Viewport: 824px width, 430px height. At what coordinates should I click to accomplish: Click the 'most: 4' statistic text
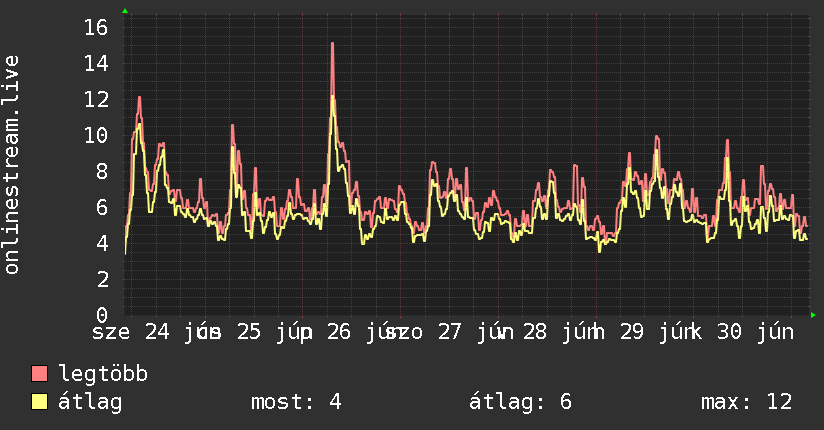point(296,402)
